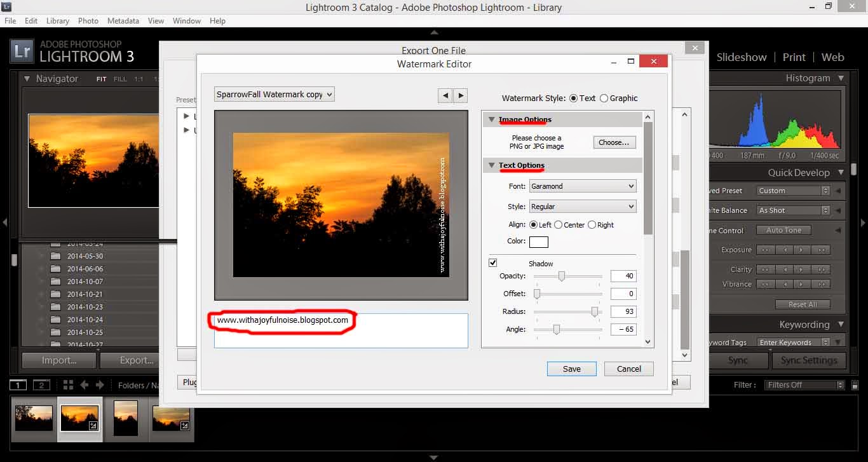This screenshot has height=462, width=868.
Task: Open the Style dropdown showing Regular
Action: [x=581, y=207]
